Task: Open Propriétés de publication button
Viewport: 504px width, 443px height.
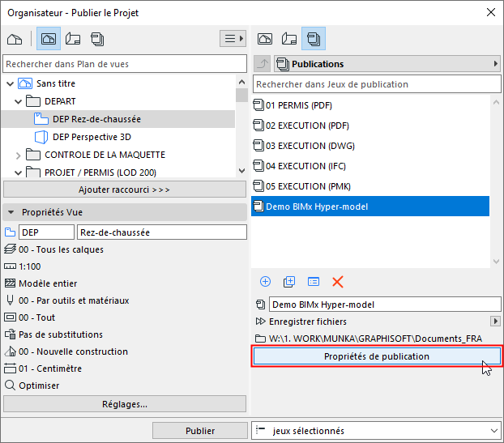Action: tap(377, 356)
